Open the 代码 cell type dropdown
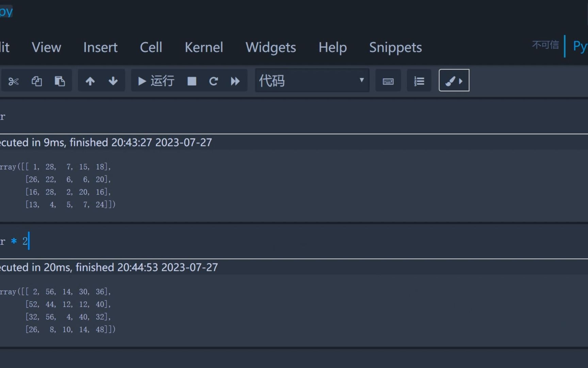Viewport: 588px width, 368px height. (x=312, y=81)
